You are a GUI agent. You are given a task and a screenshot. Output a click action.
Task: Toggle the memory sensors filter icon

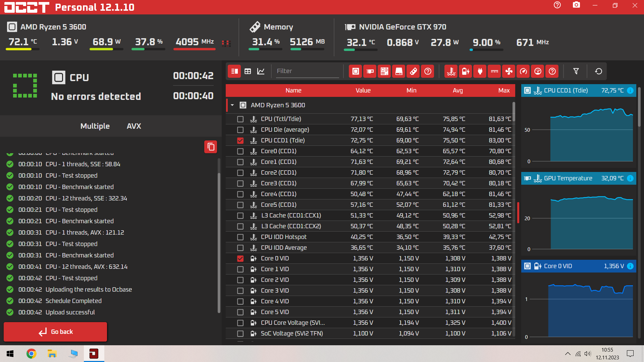(x=413, y=71)
